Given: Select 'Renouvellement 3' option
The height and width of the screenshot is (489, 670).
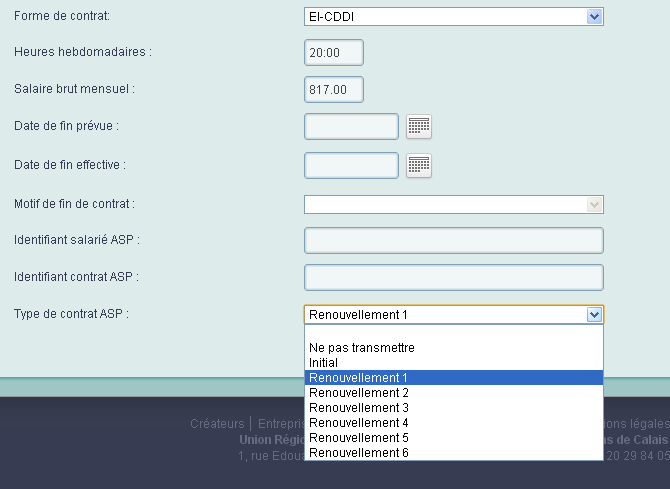Looking at the screenshot, I should pos(454,407).
